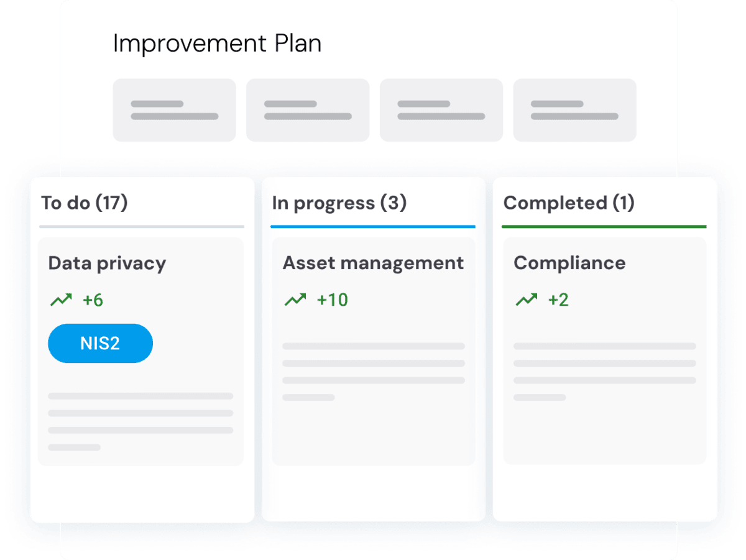This screenshot has height=560, width=746.
Task: Click the trend arrow icon under Data privacy
Action: click(x=61, y=300)
